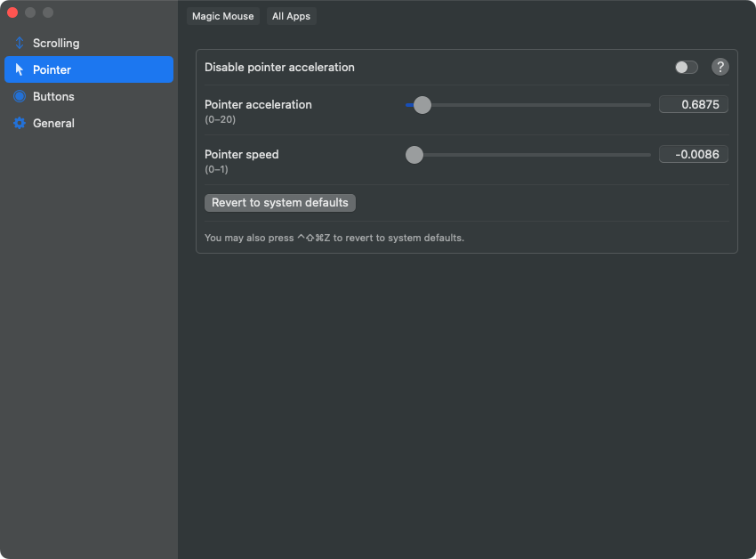Open the All Apps selector
756x559 pixels.
[291, 16]
